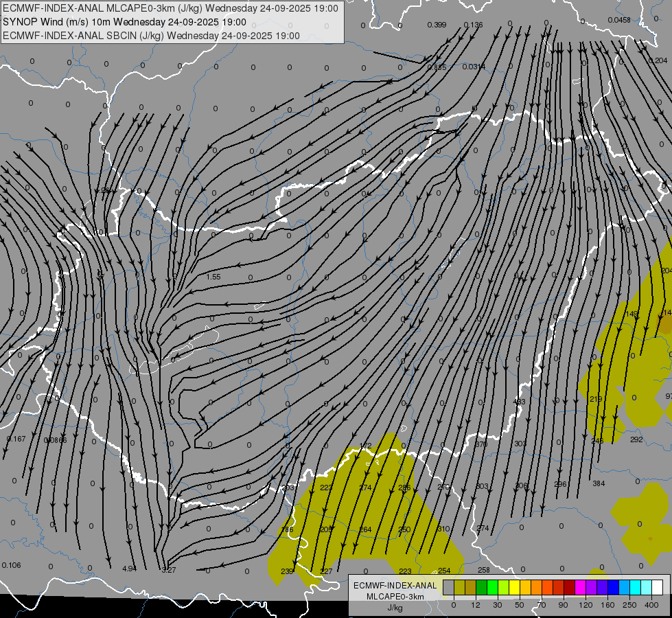Click the MLCAPE0-3km title line
Image resolution: width=672 pixels, height=618 pixels.
[170, 8]
